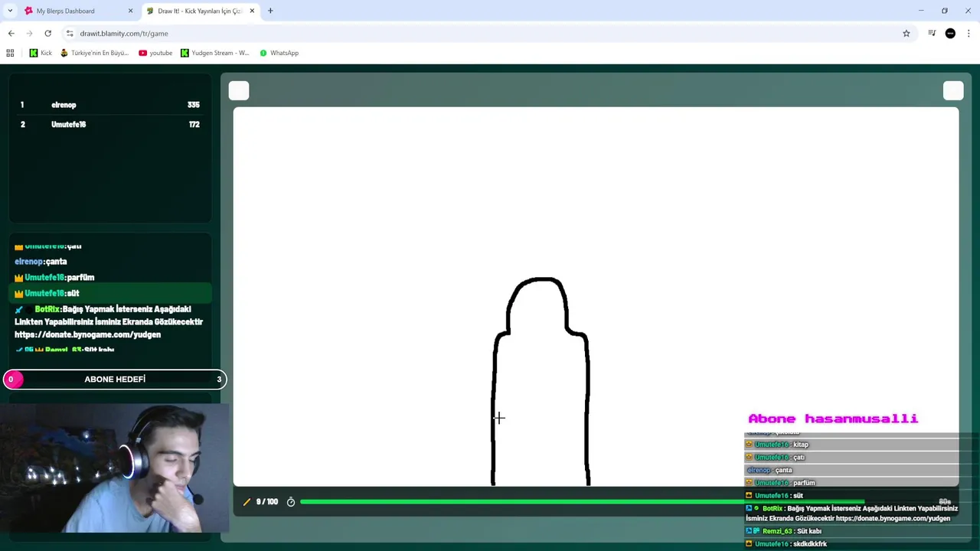Switch to My Blerps Dashboard tab
Viewport: 980px width, 551px height.
[x=77, y=11]
